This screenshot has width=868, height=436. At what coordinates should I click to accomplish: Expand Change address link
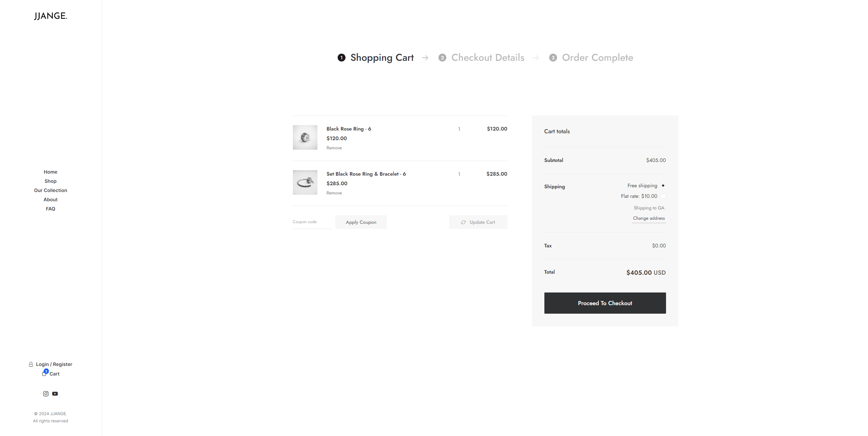(649, 218)
